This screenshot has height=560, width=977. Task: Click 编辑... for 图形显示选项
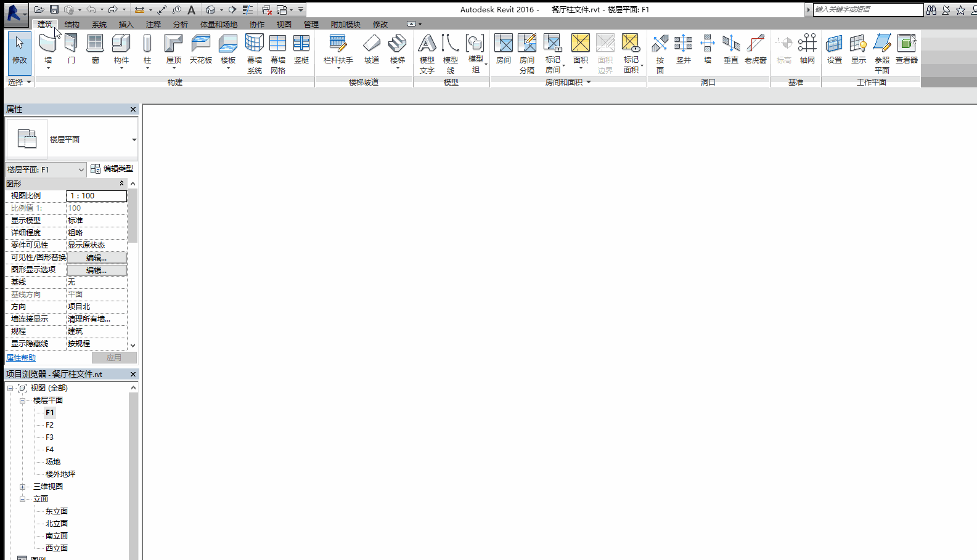[97, 270]
